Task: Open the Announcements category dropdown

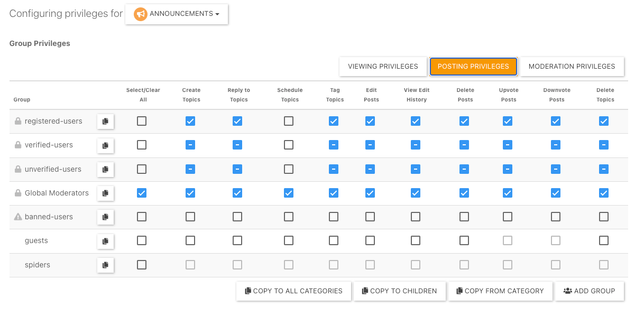Action: 177,14
